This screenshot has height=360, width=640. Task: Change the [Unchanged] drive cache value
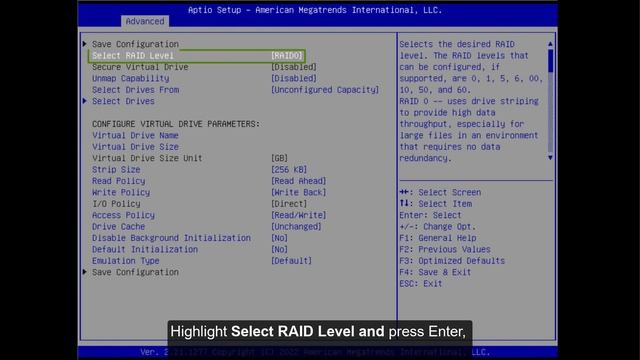pyautogui.click(x=296, y=227)
